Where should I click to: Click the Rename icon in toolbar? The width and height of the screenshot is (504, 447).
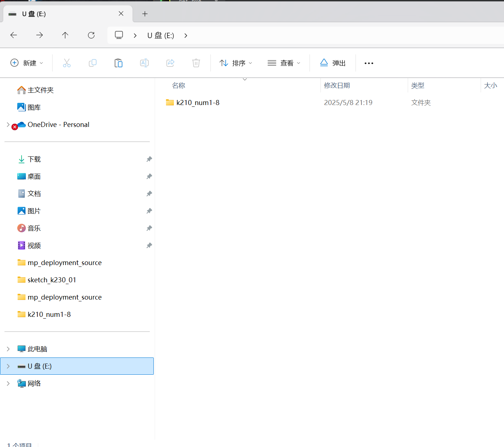[144, 63]
